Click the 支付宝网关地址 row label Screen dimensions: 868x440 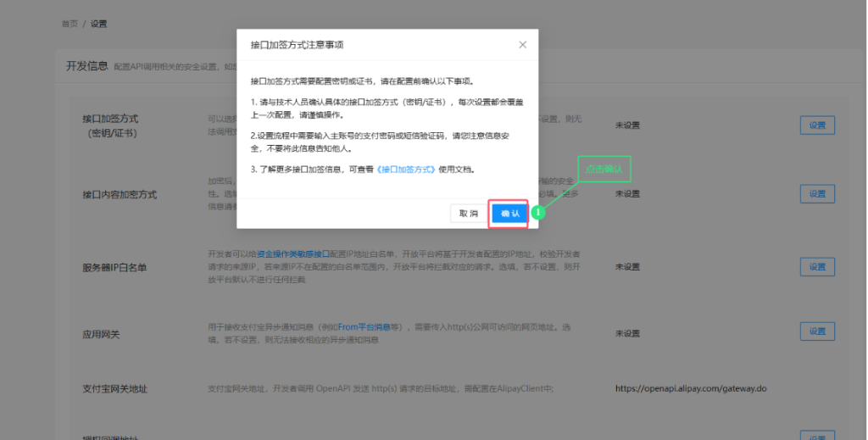point(114,389)
